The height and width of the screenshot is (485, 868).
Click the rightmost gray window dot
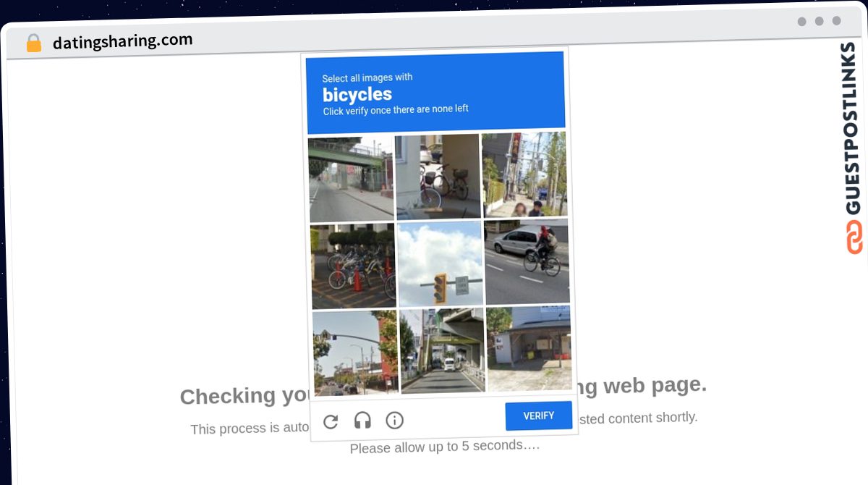tap(836, 21)
